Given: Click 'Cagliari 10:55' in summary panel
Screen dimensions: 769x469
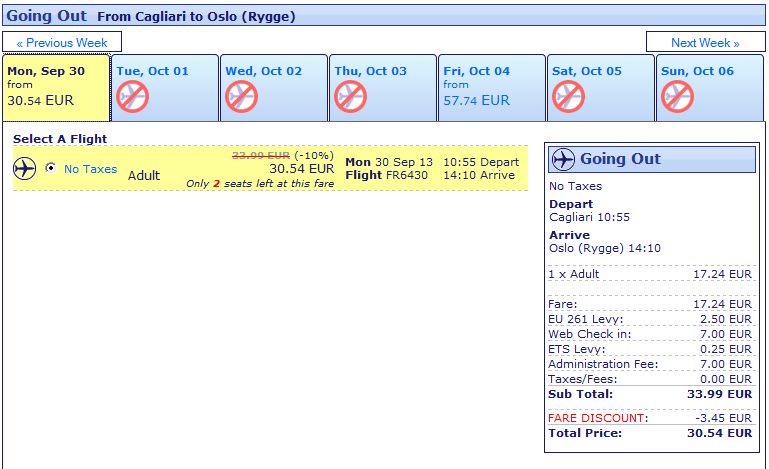Looking at the screenshot, I should (590, 217).
